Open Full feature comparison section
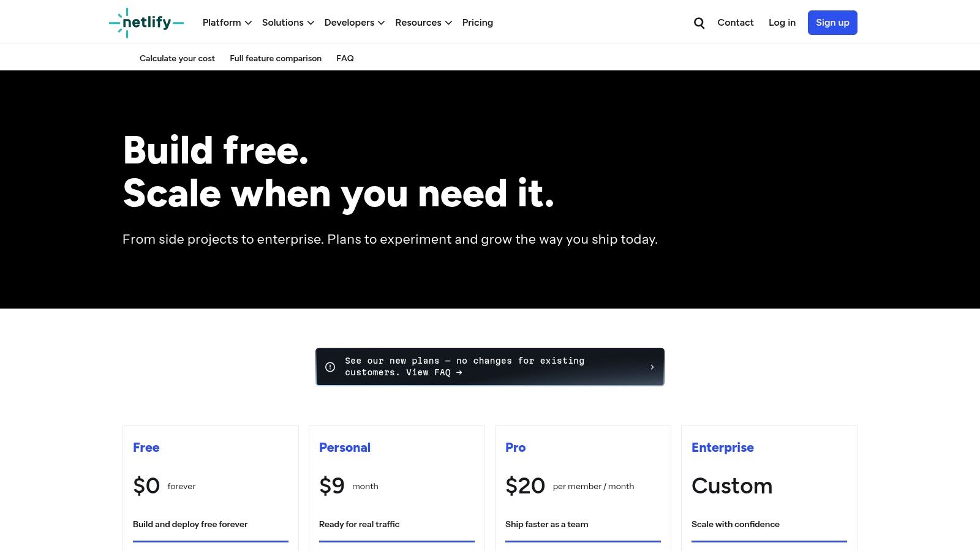The width and height of the screenshot is (980, 551). 275,58
